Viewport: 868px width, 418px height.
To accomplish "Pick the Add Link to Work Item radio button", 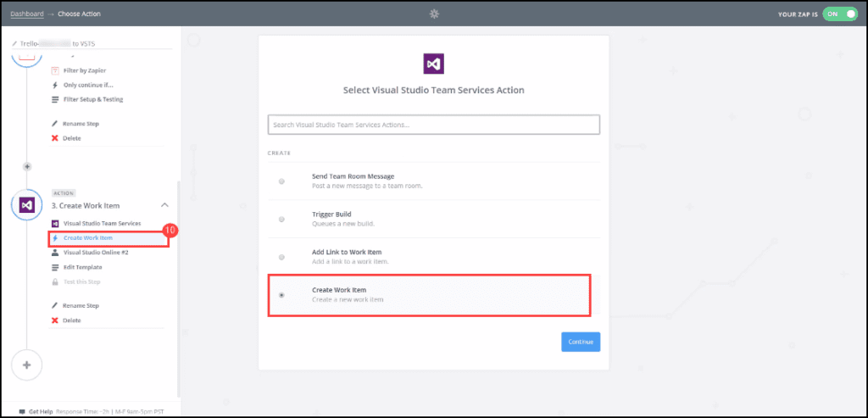I will click(281, 256).
